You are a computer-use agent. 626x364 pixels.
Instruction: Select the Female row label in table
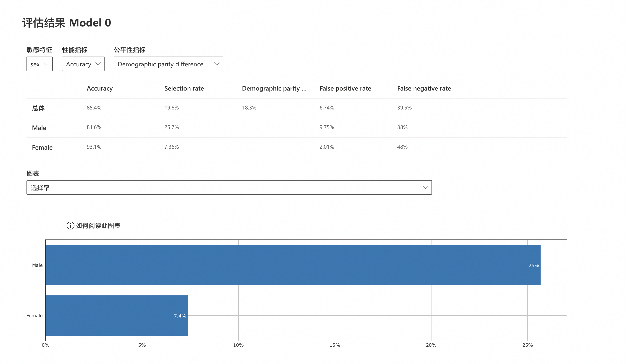click(x=42, y=147)
